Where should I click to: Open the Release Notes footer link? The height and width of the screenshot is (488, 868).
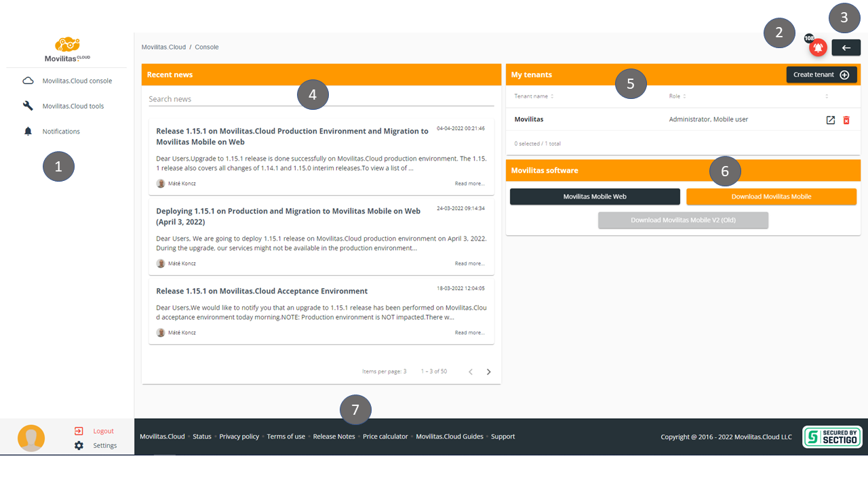tap(334, 436)
